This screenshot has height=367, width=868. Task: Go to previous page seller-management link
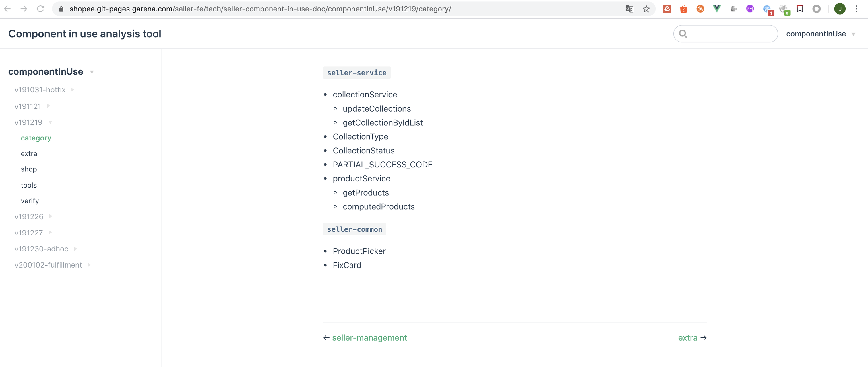(369, 338)
